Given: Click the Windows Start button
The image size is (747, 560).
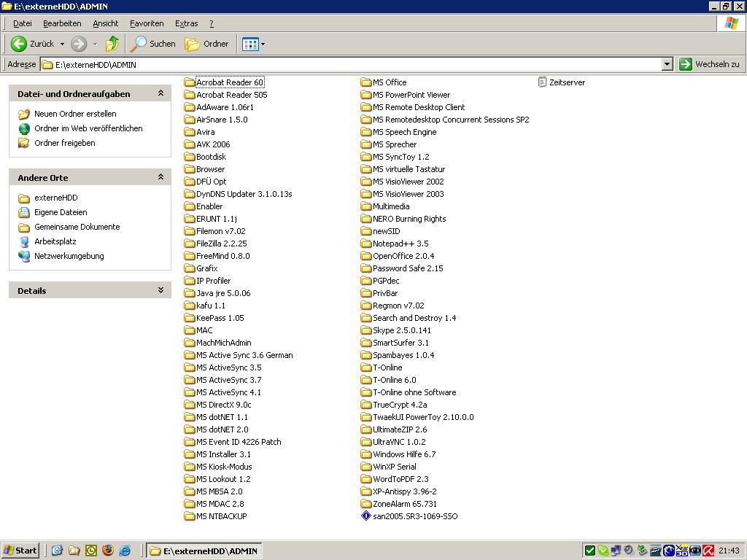Looking at the screenshot, I should point(20,551).
